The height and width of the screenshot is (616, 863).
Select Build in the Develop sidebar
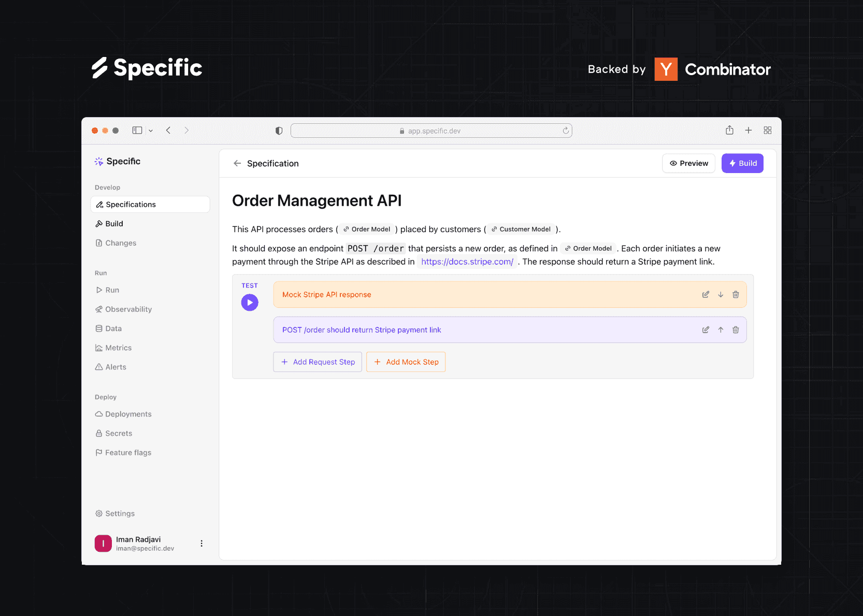pos(113,223)
